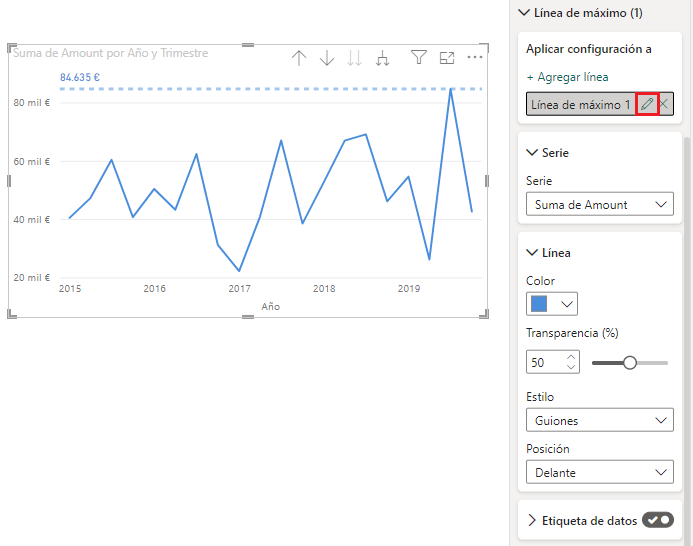The image size is (693, 546).
Task: Open the visual filter funnel icon
Action: (419, 58)
